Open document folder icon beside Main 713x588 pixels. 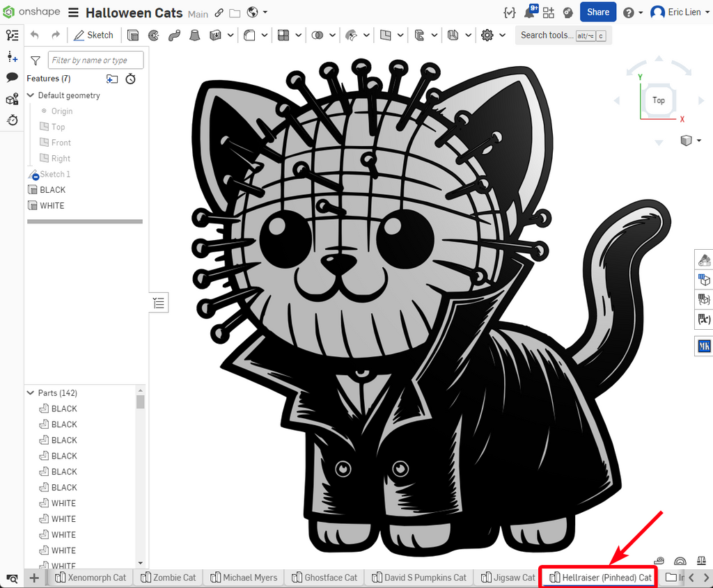pyautogui.click(x=235, y=13)
